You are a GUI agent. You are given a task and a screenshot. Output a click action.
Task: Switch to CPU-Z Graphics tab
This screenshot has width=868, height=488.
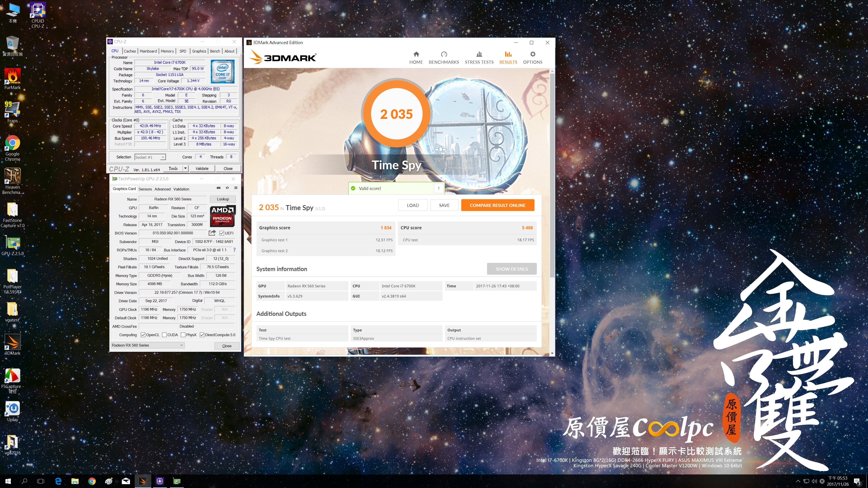coord(199,51)
